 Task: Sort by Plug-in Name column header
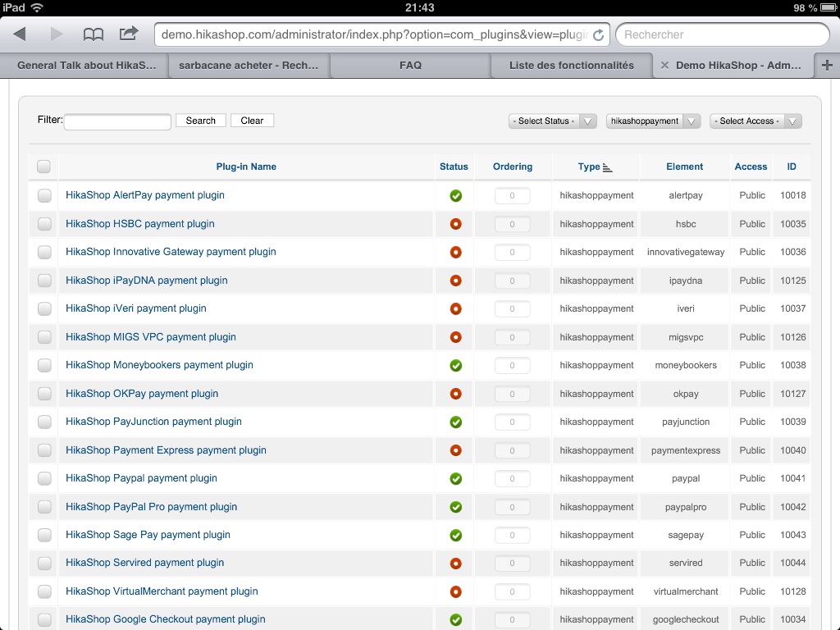[246, 167]
